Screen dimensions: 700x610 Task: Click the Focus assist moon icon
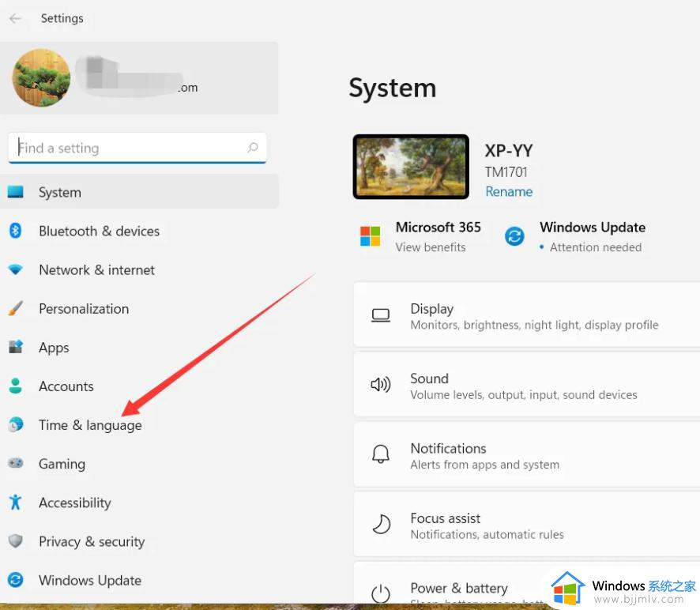click(x=381, y=524)
